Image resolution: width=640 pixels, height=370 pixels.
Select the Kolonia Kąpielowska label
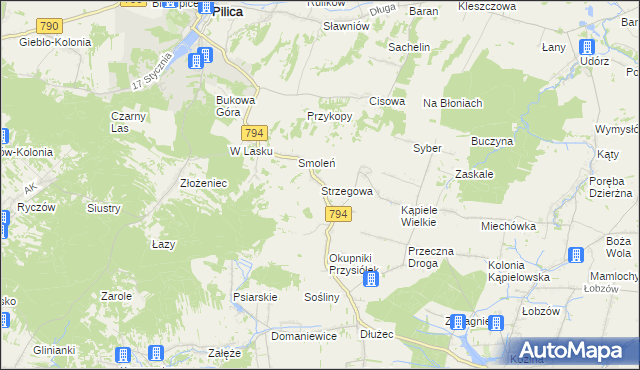519,271
